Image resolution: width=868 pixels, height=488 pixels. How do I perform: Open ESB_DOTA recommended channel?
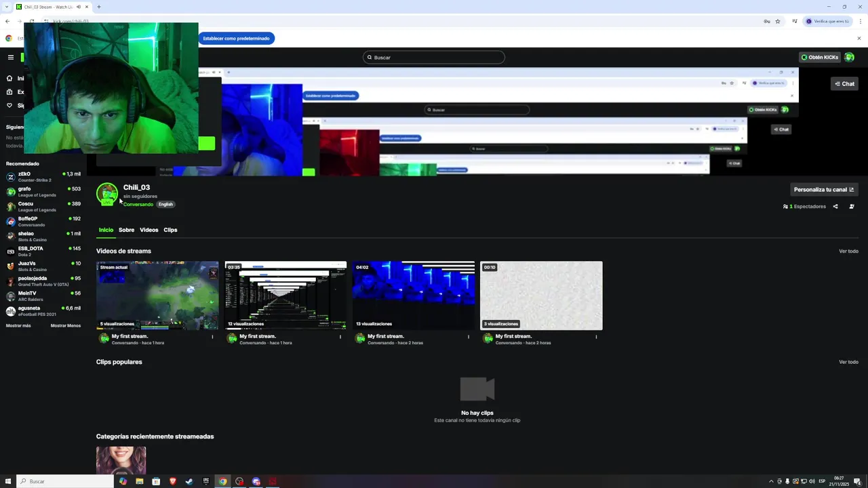pos(43,251)
